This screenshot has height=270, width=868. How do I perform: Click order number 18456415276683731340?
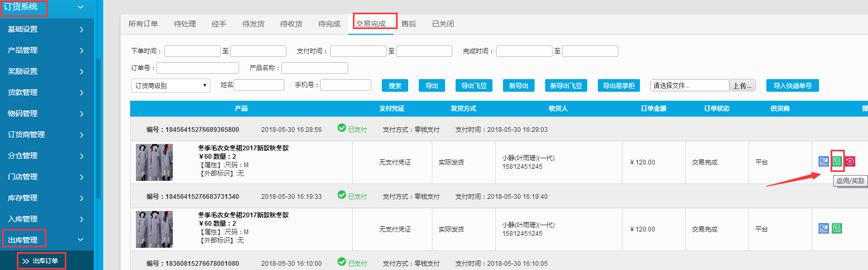coord(202,197)
